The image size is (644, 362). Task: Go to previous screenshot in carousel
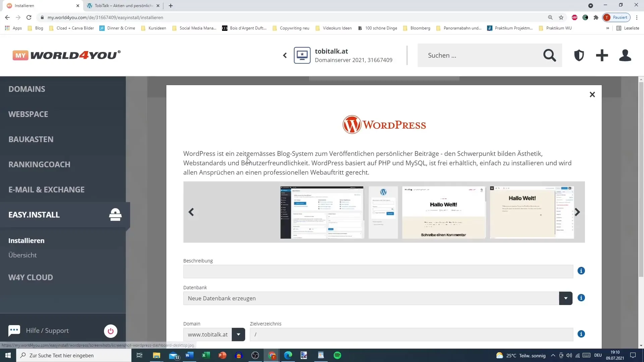point(191,212)
